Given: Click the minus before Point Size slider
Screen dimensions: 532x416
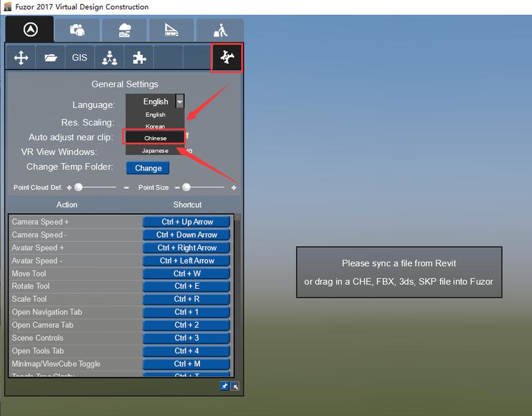Looking at the screenshot, I should click(x=177, y=188).
